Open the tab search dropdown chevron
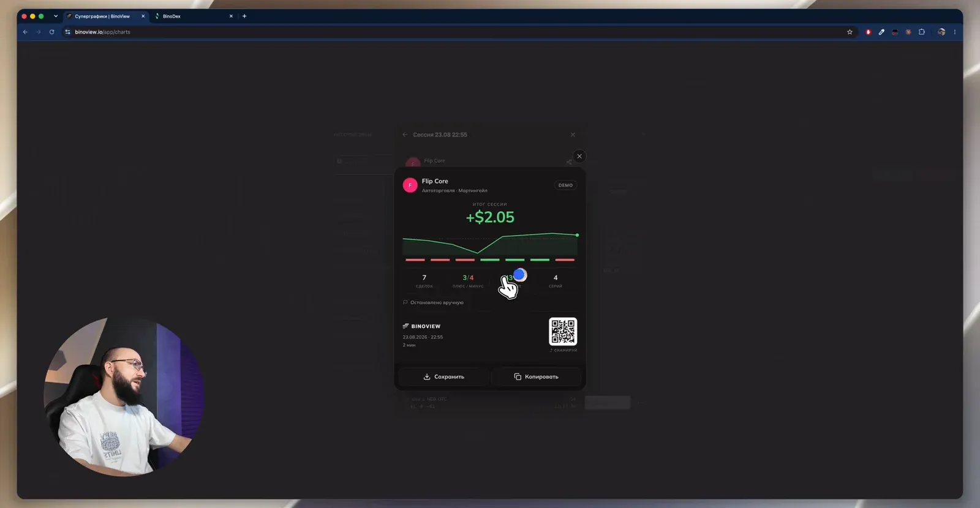This screenshot has height=508, width=980. (x=56, y=16)
